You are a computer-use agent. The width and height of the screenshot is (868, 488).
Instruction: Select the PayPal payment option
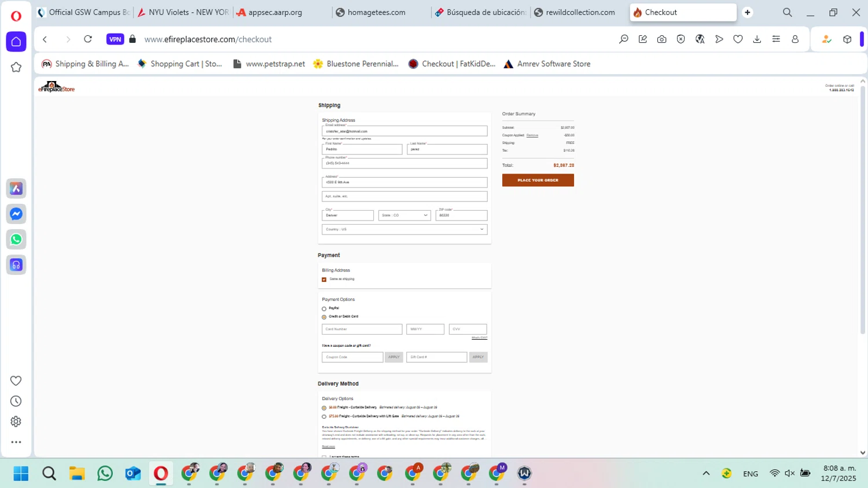tap(324, 309)
